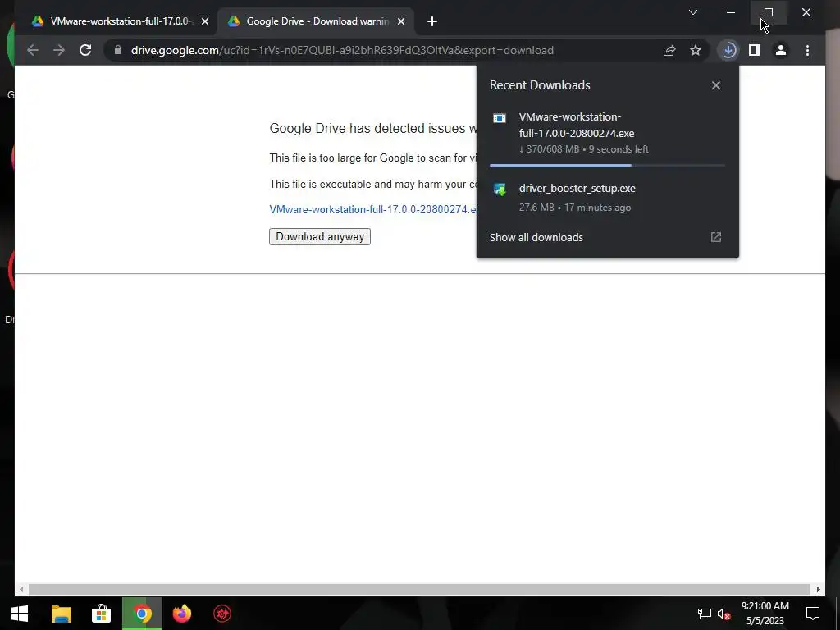
Task: Click the driver_booster_setup.exe file icon
Action: coord(500,189)
